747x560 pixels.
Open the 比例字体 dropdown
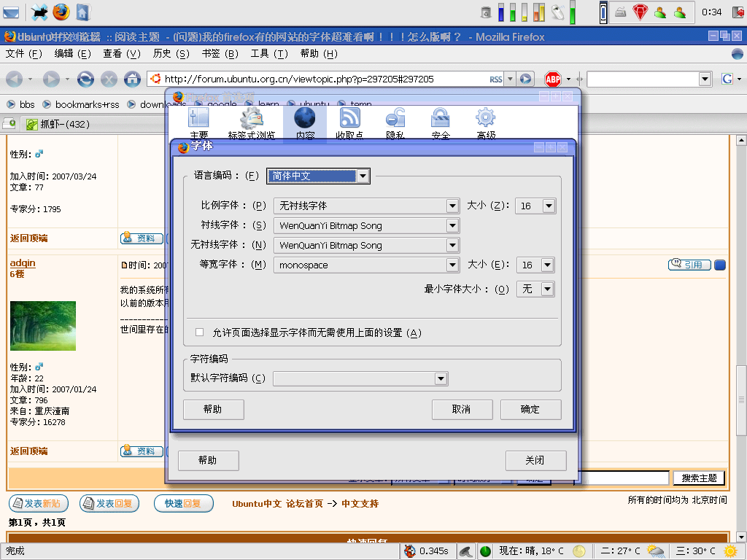tap(366, 206)
